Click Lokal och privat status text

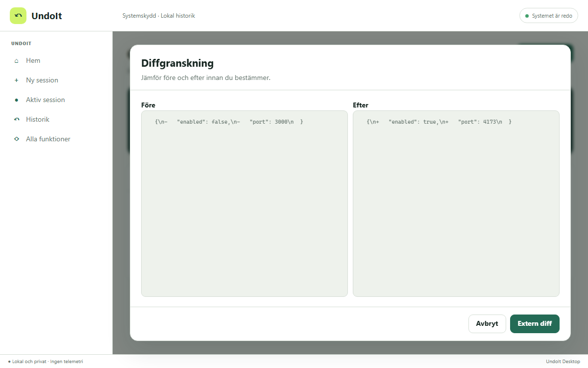tap(46, 362)
